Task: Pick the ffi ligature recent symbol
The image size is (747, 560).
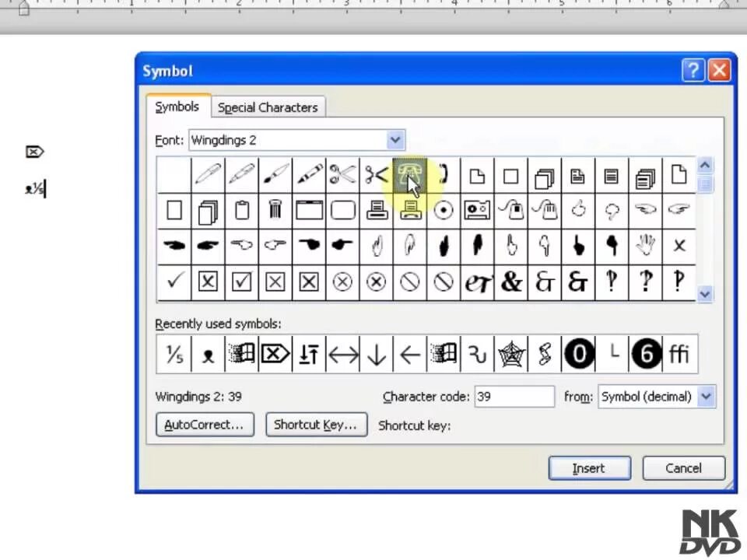Action: 680,355
